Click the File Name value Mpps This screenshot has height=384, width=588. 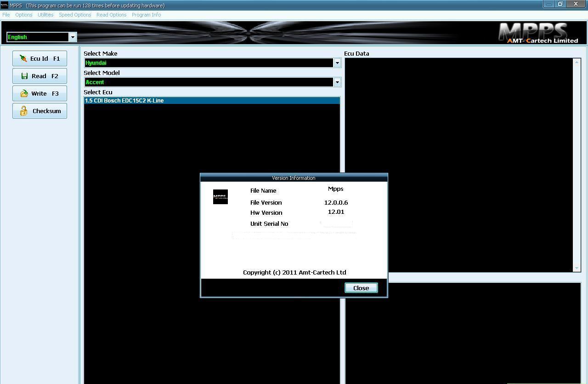pos(336,189)
